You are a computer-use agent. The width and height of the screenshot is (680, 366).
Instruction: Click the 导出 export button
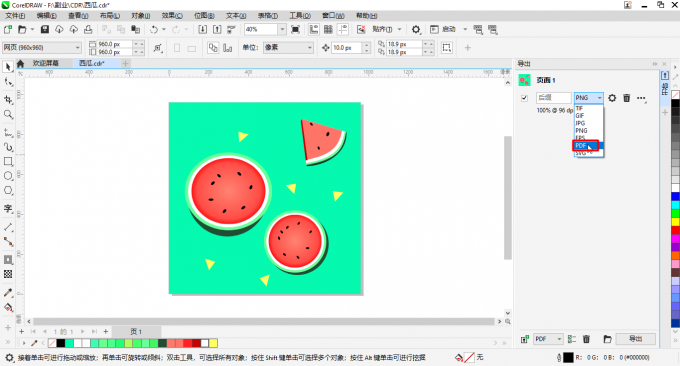click(x=635, y=339)
